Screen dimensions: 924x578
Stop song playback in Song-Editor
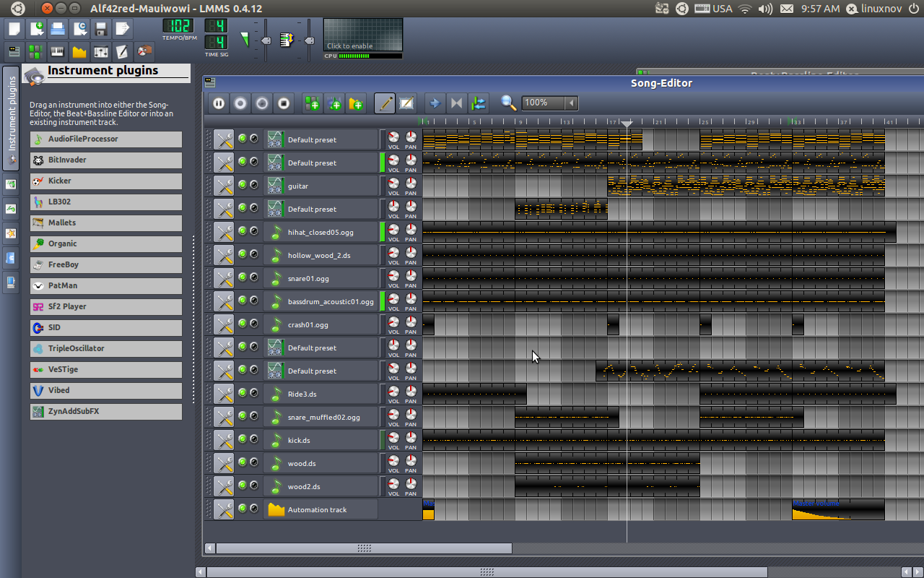(284, 103)
